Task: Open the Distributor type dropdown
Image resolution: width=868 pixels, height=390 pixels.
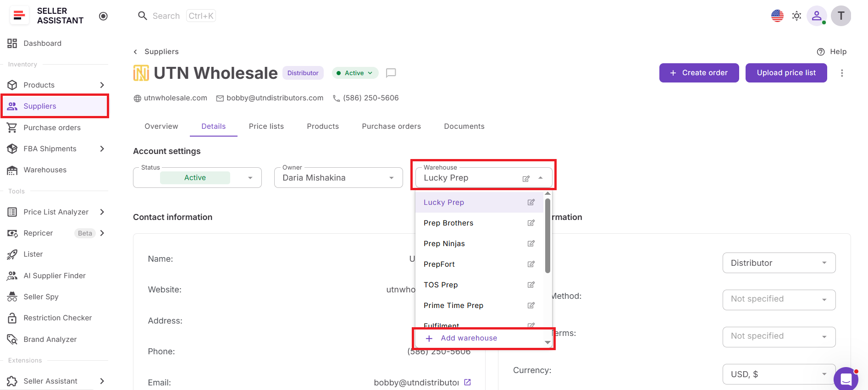Action: click(779, 263)
